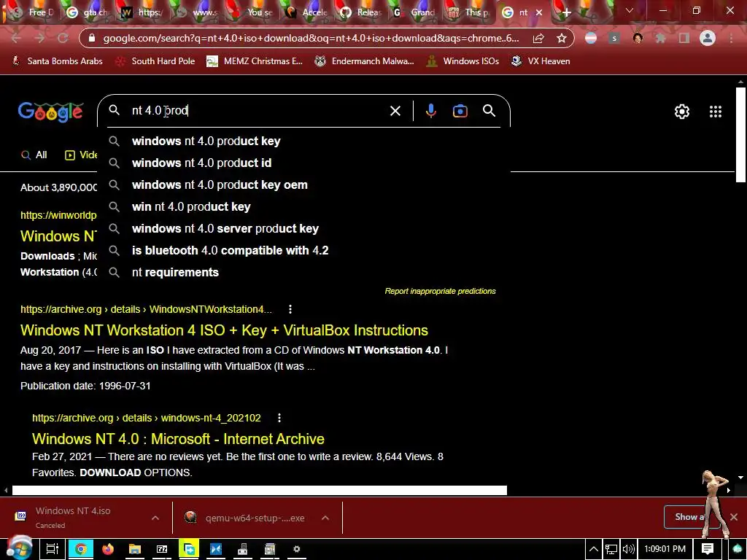Share this page from the address bar

point(538,38)
